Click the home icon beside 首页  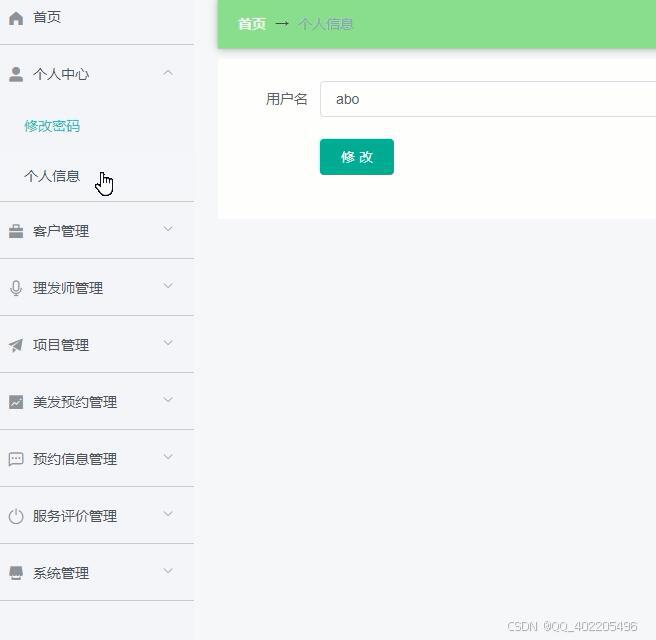tap(16, 18)
